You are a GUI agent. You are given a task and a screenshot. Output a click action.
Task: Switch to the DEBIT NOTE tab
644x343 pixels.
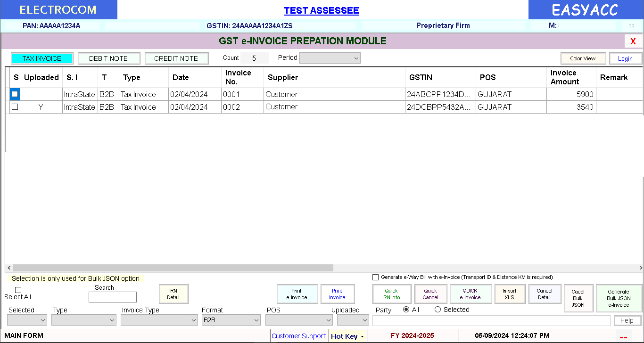pos(108,58)
